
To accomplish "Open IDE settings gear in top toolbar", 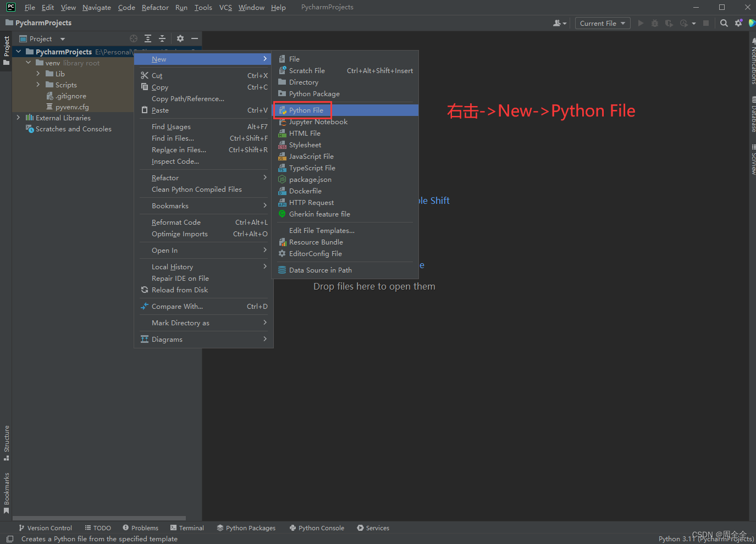I will pyautogui.click(x=738, y=23).
